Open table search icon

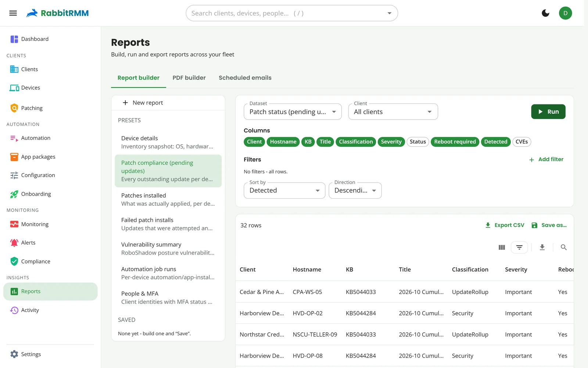coord(563,247)
